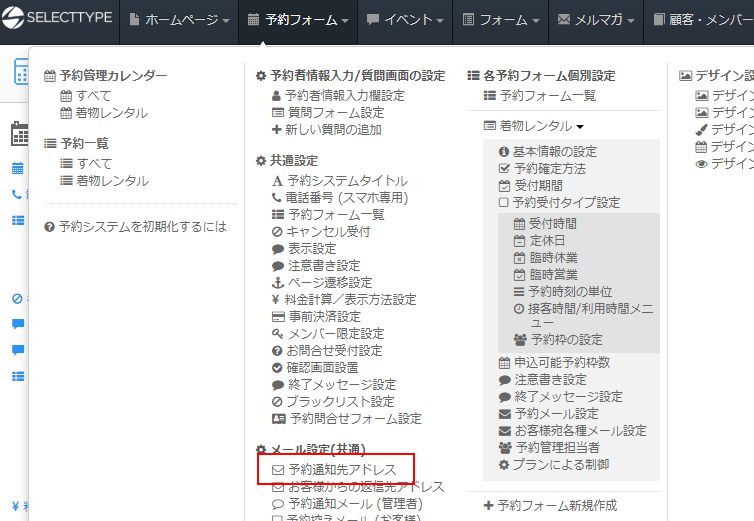Click the 確認画面設置 check circle icon
Screen dimensions: 754x521
(277, 367)
